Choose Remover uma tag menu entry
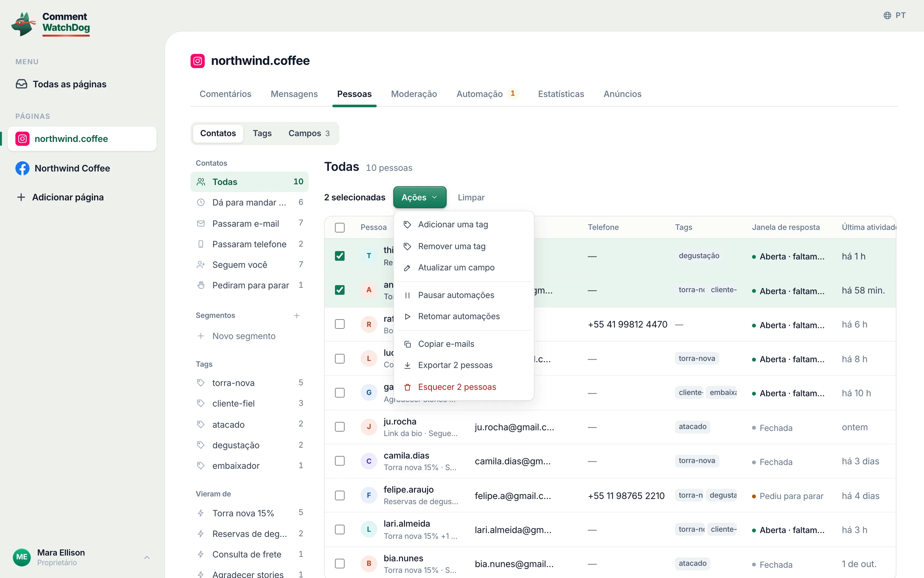Viewport: 924px width, 578px height. [x=464, y=246]
